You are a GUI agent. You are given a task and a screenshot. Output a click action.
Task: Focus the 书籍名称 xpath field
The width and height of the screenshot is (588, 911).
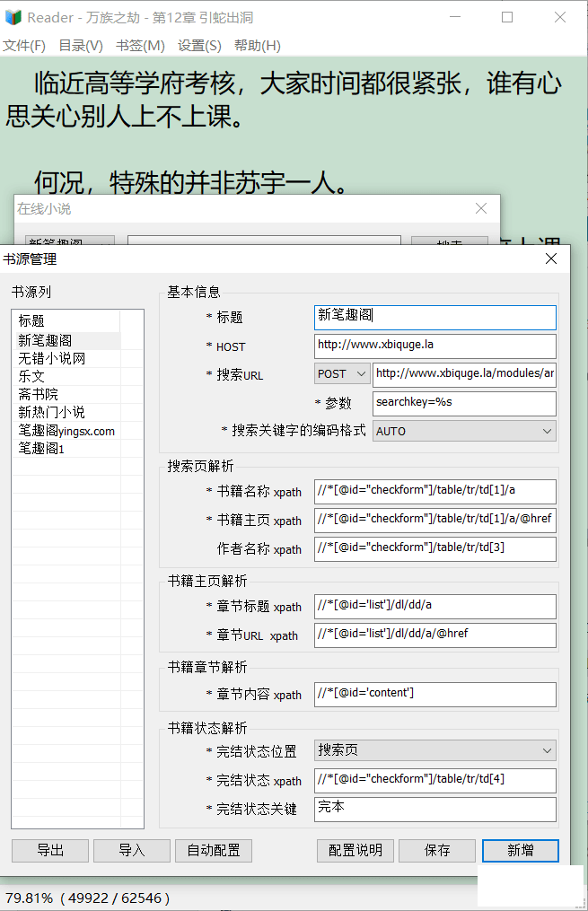tap(435, 492)
